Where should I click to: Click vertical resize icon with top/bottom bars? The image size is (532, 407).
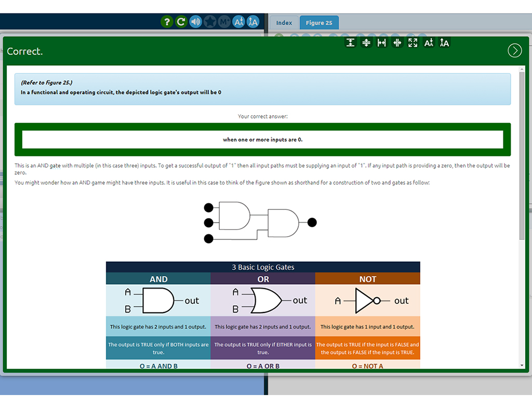pyautogui.click(x=351, y=43)
